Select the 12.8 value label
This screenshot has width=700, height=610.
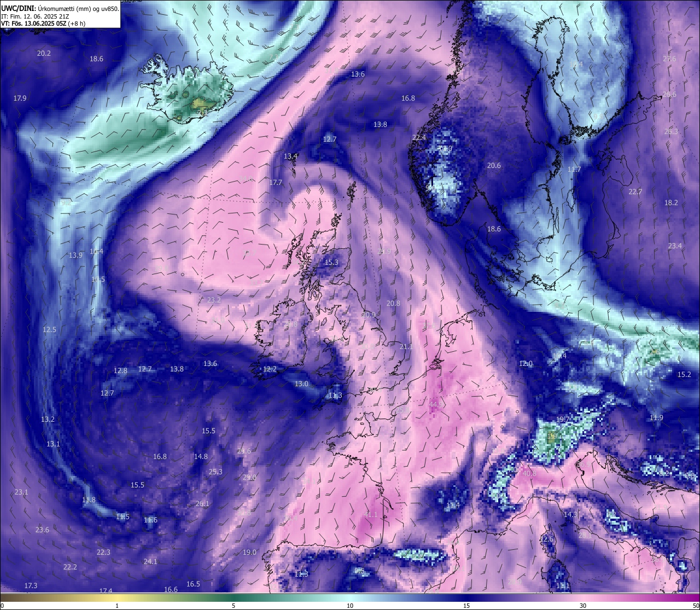pos(120,370)
